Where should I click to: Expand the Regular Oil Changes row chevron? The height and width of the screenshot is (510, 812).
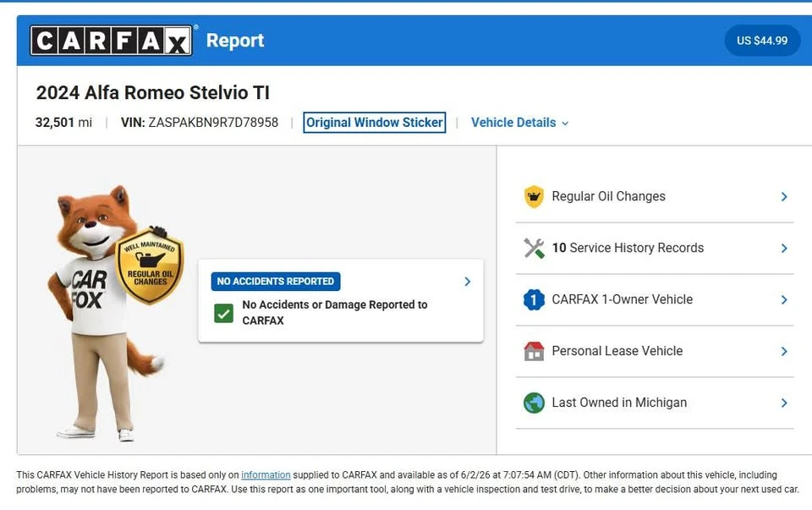pyautogui.click(x=784, y=197)
